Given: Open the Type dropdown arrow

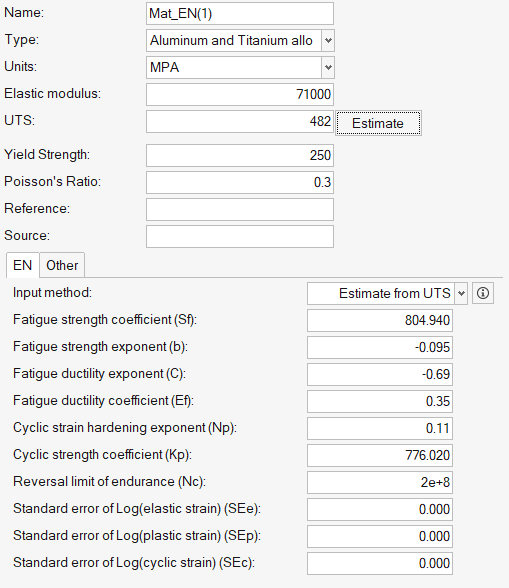Looking at the screenshot, I should (x=328, y=40).
